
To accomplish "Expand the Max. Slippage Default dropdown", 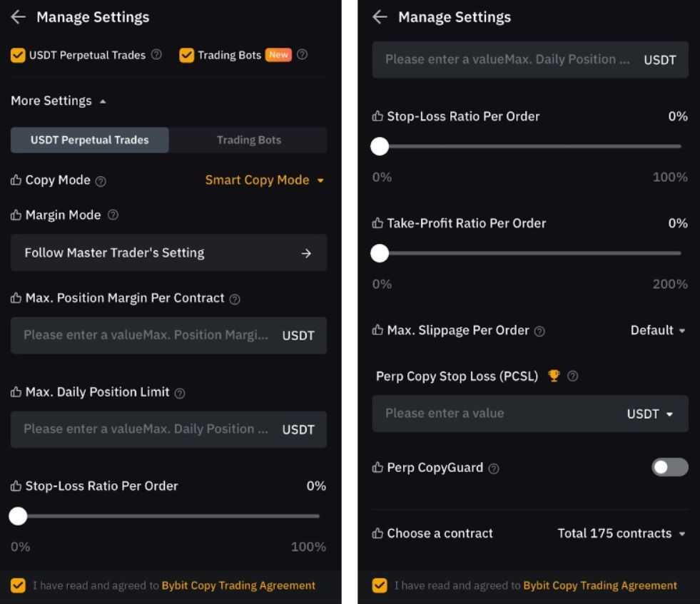I will (x=657, y=330).
